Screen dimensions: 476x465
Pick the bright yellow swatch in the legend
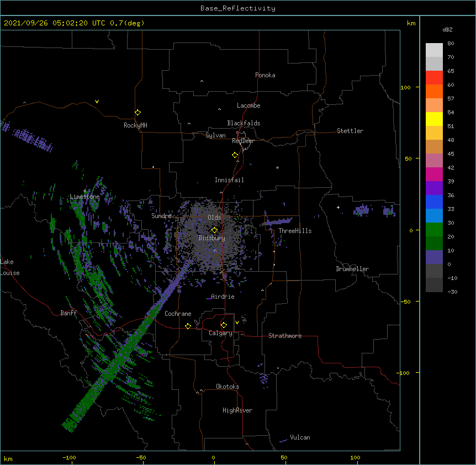click(x=434, y=119)
